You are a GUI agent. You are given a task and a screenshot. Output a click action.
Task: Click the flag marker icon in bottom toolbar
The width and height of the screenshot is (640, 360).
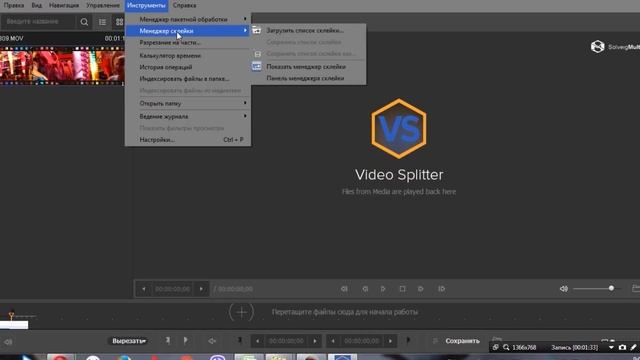tap(186, 340)
